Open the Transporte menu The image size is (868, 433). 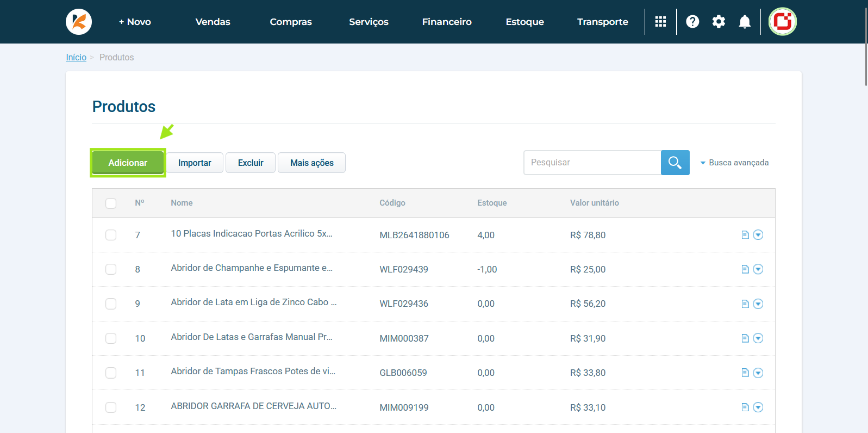(603, 22)
